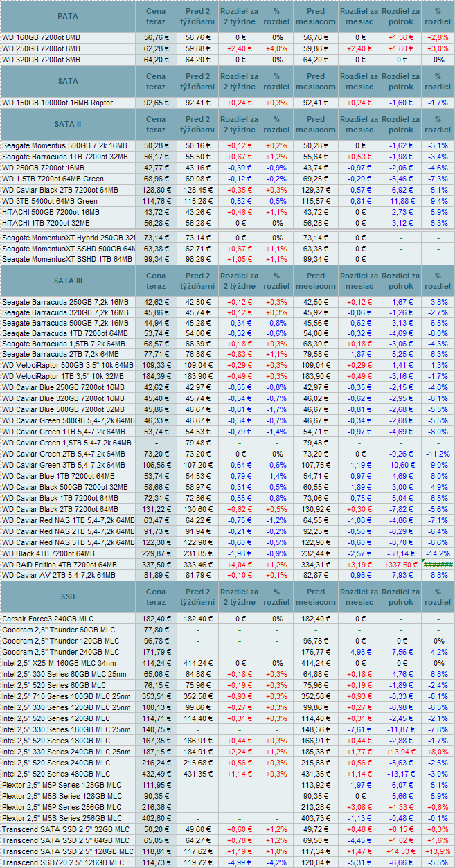Click the ####### overflow cell in the RAID Edition row
455x868 pixels.
click(438, 565)
